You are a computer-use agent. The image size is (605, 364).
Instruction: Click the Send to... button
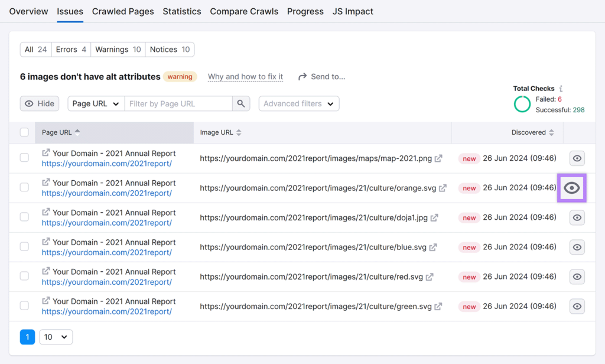(x=322, y=76)
